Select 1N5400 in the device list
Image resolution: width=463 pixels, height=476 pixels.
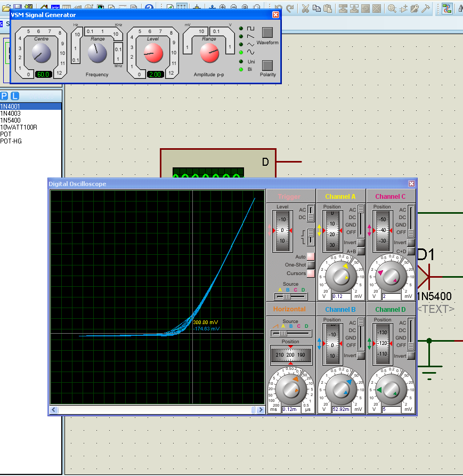(31, 120)
